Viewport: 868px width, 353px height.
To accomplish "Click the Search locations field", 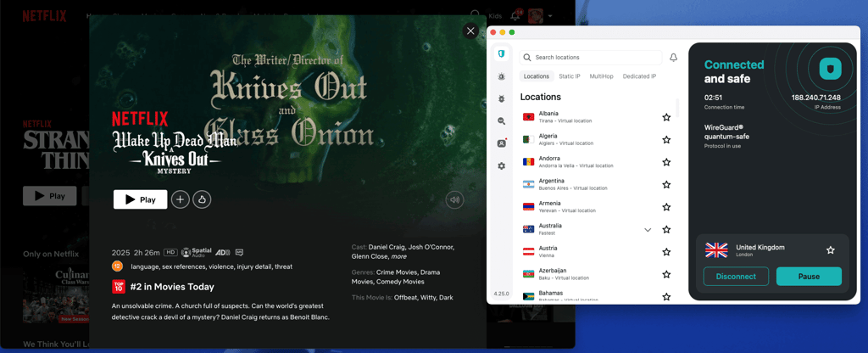I will tap(591, 58).
